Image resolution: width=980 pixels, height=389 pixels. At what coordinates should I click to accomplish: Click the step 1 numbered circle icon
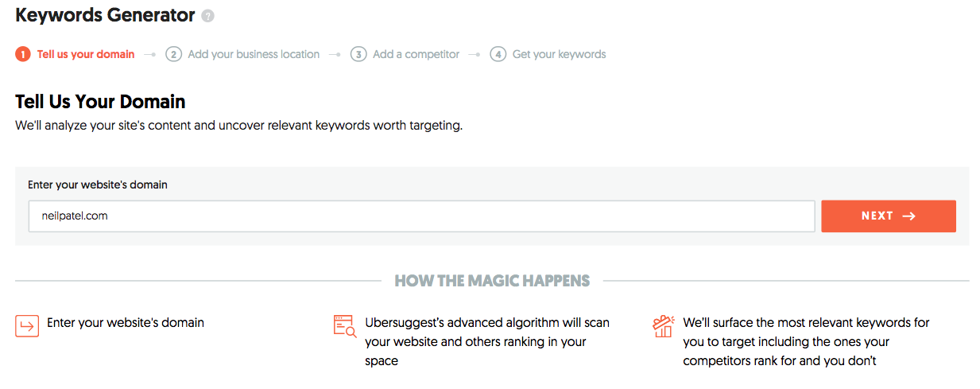pos(23,54)
